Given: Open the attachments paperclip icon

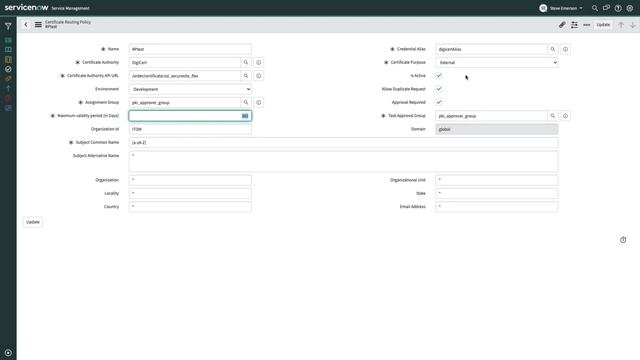Looking at the screenshot, I should point(562,25).
